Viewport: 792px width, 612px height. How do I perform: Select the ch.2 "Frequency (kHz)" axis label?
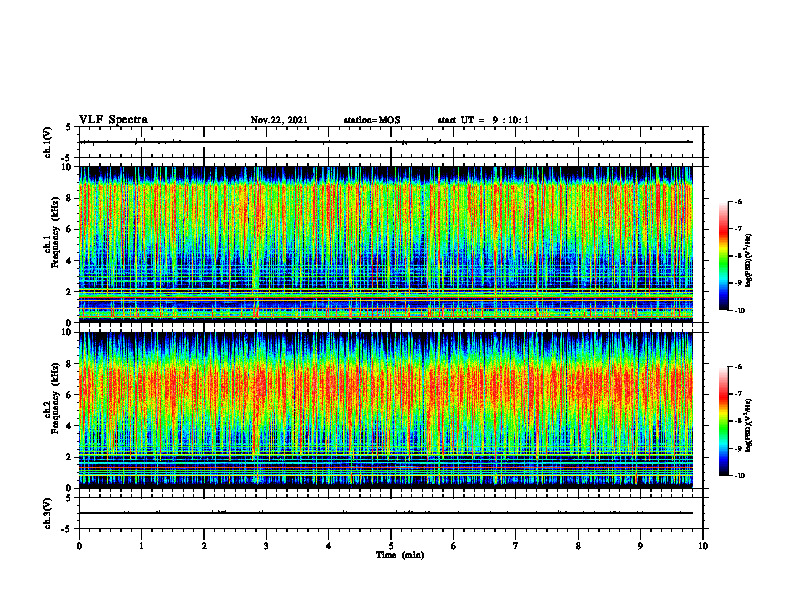[x=55, y=398]
